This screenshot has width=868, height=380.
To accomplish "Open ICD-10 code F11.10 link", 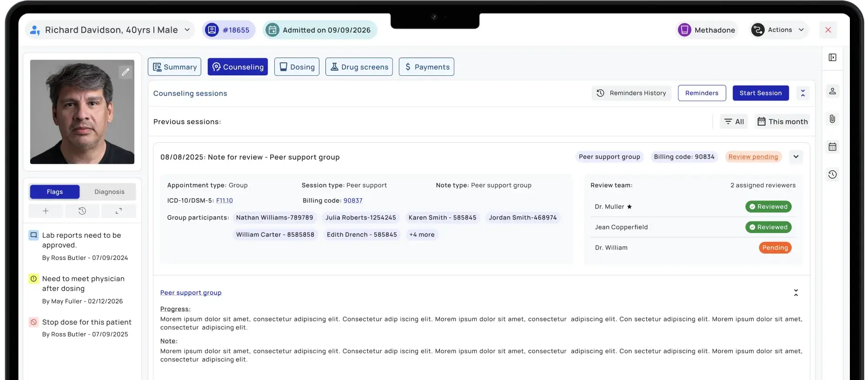I will [225, 200].
